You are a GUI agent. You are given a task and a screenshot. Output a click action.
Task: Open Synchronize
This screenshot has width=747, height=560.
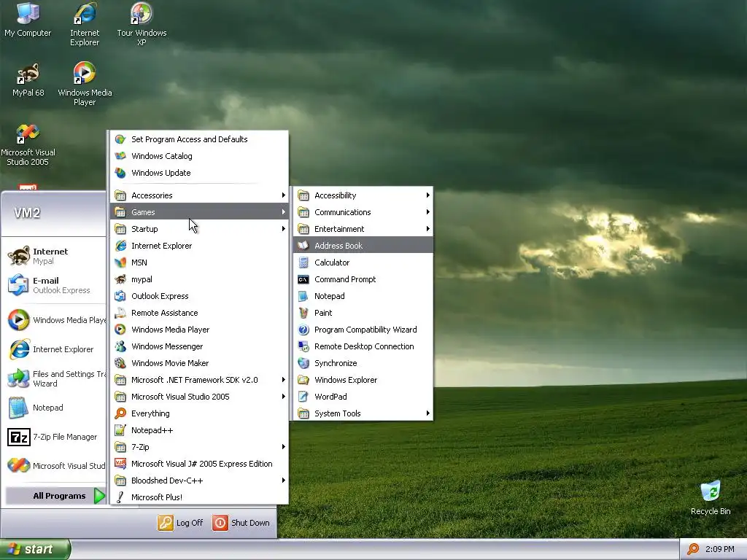tap(363, 363)
